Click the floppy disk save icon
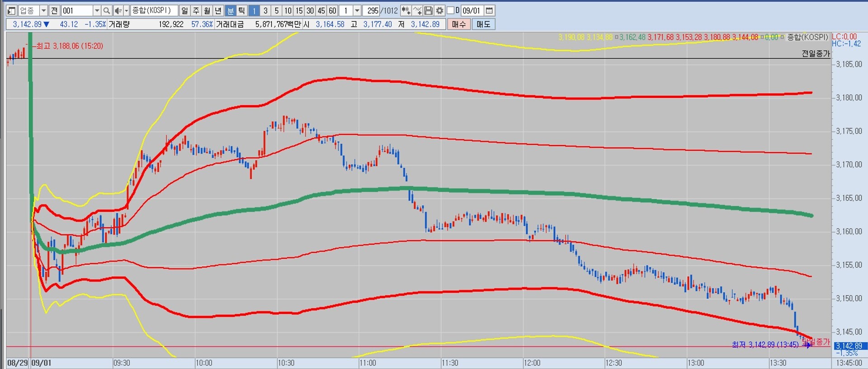868x369 pixels. click(x=429, y=10)
